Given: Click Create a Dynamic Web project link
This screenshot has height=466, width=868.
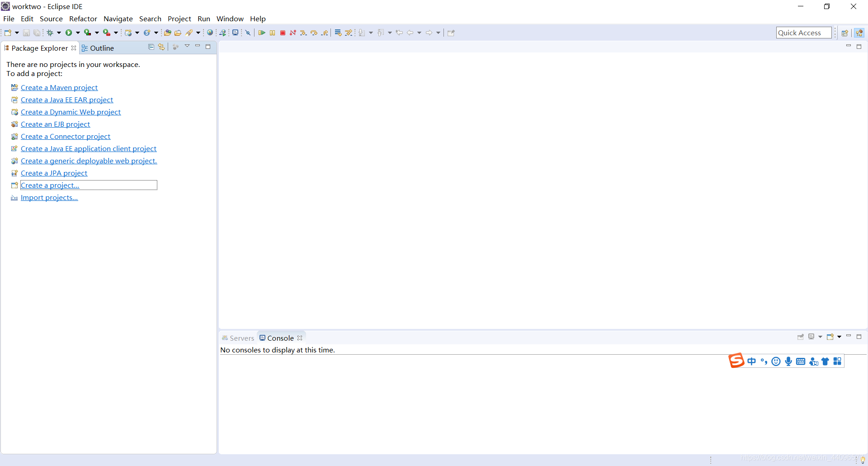Looking at the screenshot, I should tap(71, 112).
